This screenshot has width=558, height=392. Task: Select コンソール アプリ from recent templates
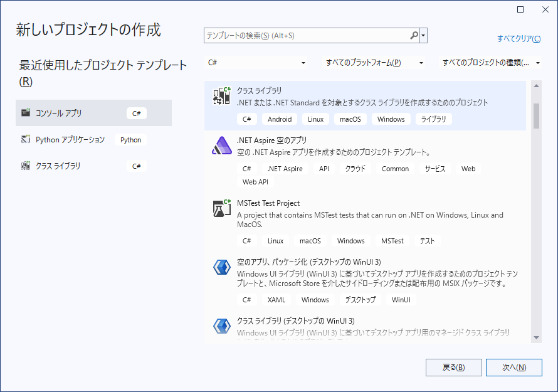[x=59, y=113]
